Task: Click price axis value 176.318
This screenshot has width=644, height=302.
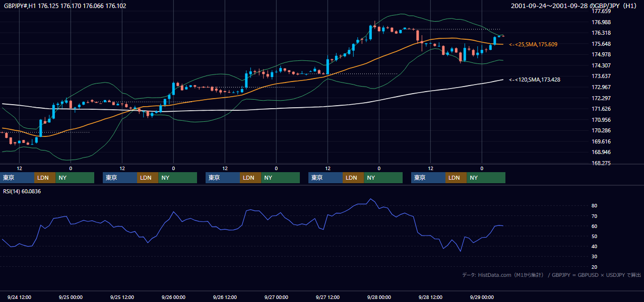Action: [x=601, y=33]
